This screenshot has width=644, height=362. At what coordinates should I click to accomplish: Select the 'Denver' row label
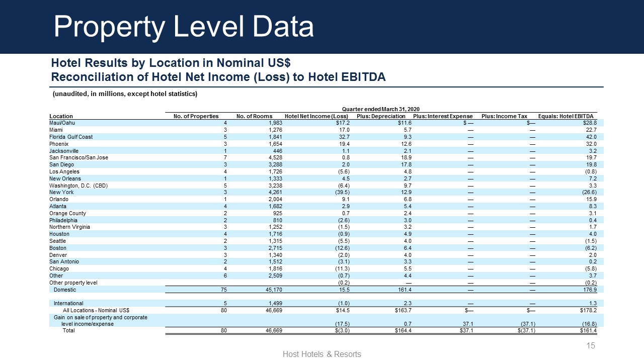click(57, 255)
